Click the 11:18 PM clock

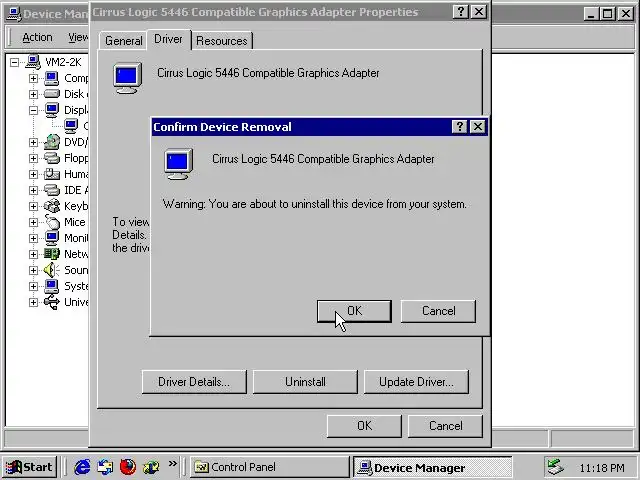tap(602, 468)
